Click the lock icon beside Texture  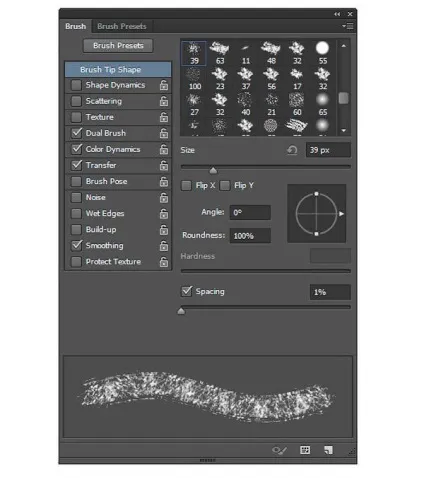tap(164, 117)
